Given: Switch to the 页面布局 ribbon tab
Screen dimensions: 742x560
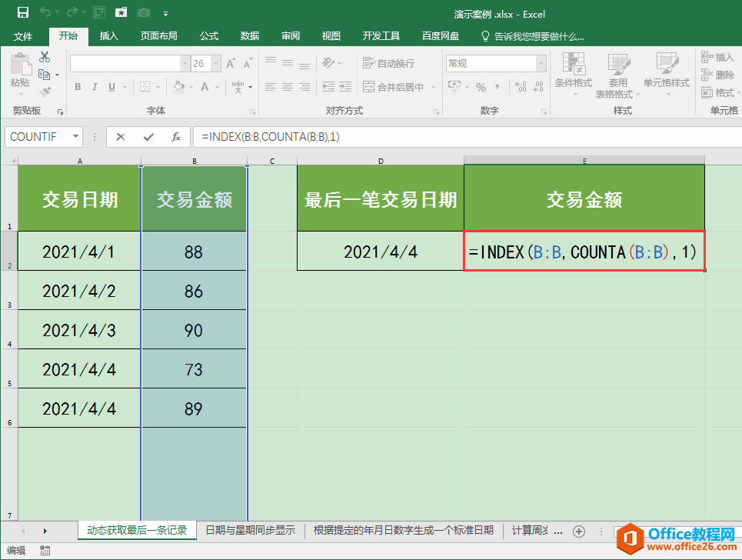Looking at the screenshot, I should point(158,36).
